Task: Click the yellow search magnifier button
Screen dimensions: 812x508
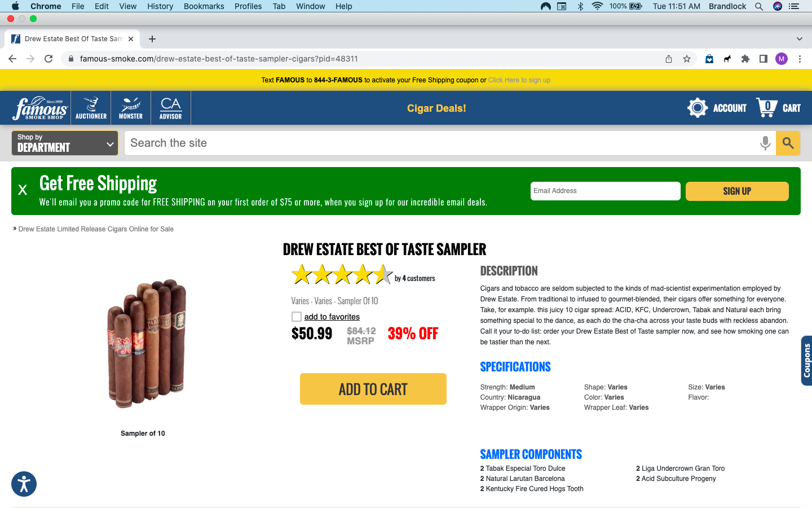Action: [x=788, y=143]
